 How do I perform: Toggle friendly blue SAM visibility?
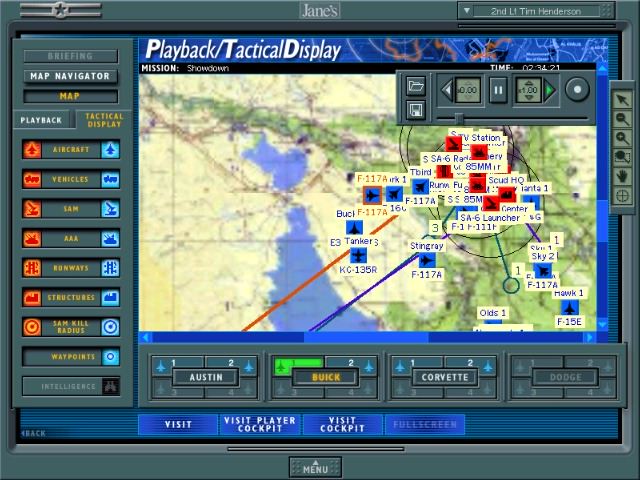(x=110, y=209)
